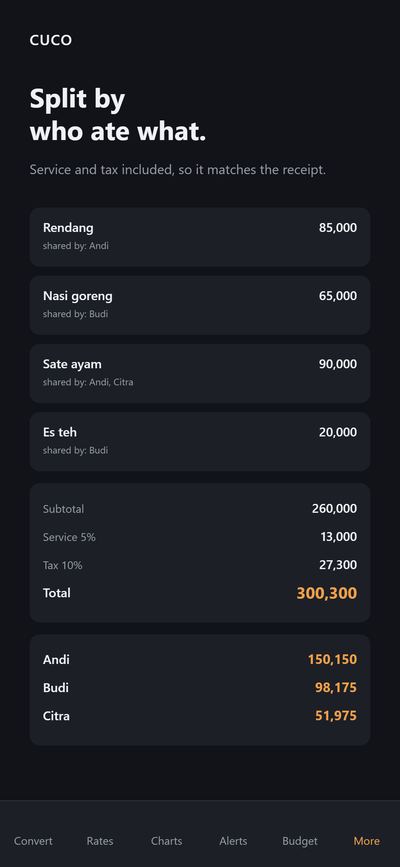Switch to the Rates tab

click(x=100, y=841)
